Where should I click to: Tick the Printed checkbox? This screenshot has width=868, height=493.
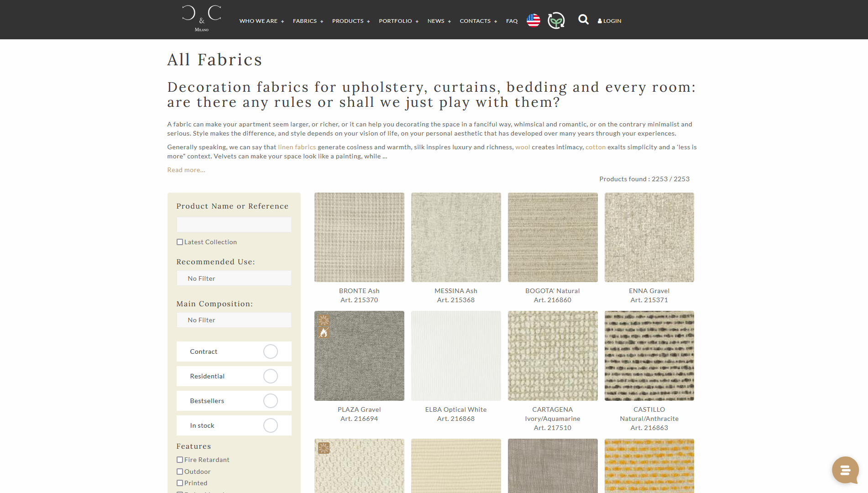pyautogui.click(x=180, y=483)
